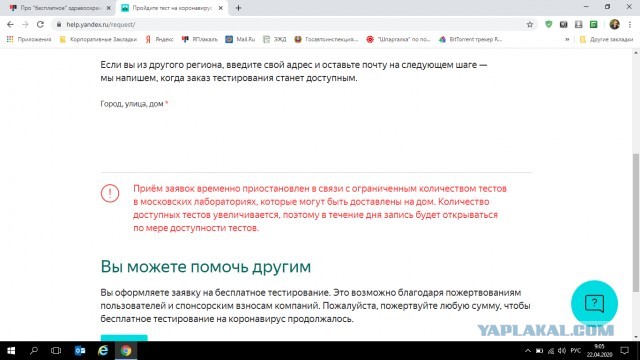Go back using the browser back arrow
The width and height of the screenshot is (640, 360).
click(x=10, y=24)
